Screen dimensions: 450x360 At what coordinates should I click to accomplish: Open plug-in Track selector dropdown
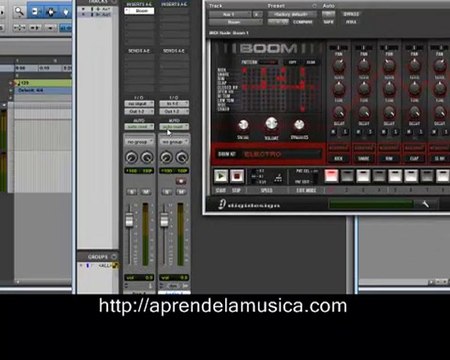click(x=230, y=14)
